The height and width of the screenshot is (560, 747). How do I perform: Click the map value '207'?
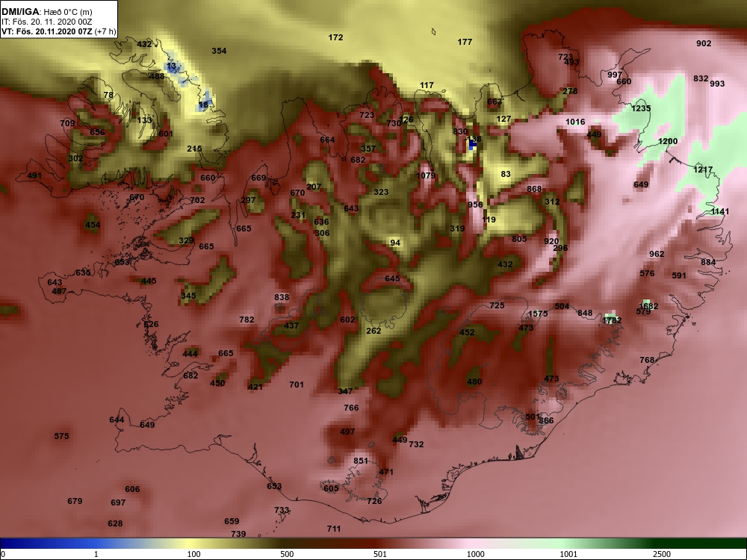(x=314, y=187)
